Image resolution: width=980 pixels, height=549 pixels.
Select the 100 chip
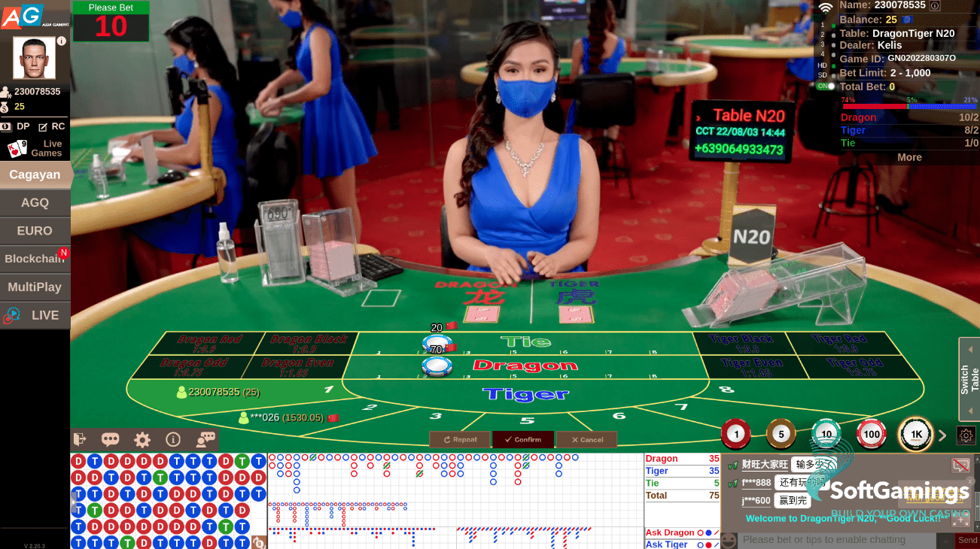[872, 434]
